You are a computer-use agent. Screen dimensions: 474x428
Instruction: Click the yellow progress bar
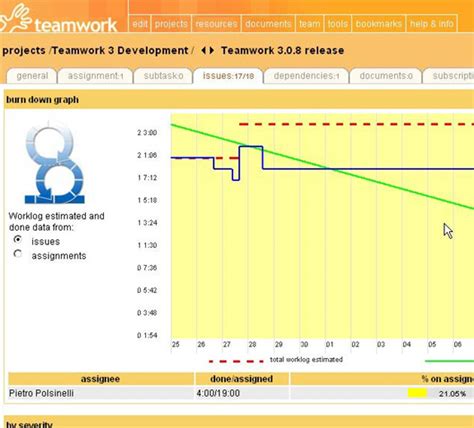[417, 393]
